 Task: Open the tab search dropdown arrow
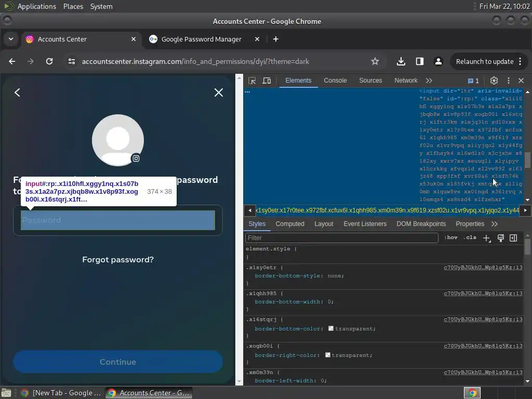pos(11,39)
